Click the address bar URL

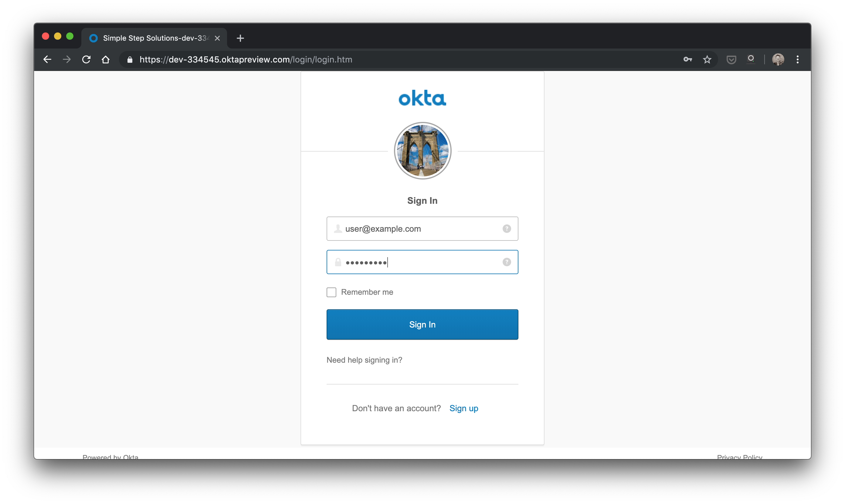(x=246, y=59)
